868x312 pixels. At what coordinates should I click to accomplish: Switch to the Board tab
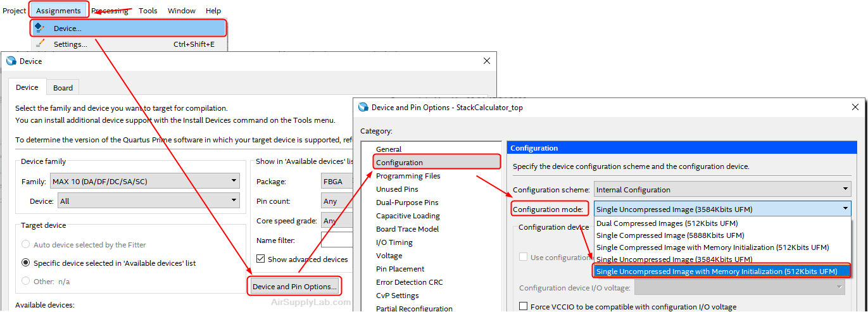[x=63, y=88]
